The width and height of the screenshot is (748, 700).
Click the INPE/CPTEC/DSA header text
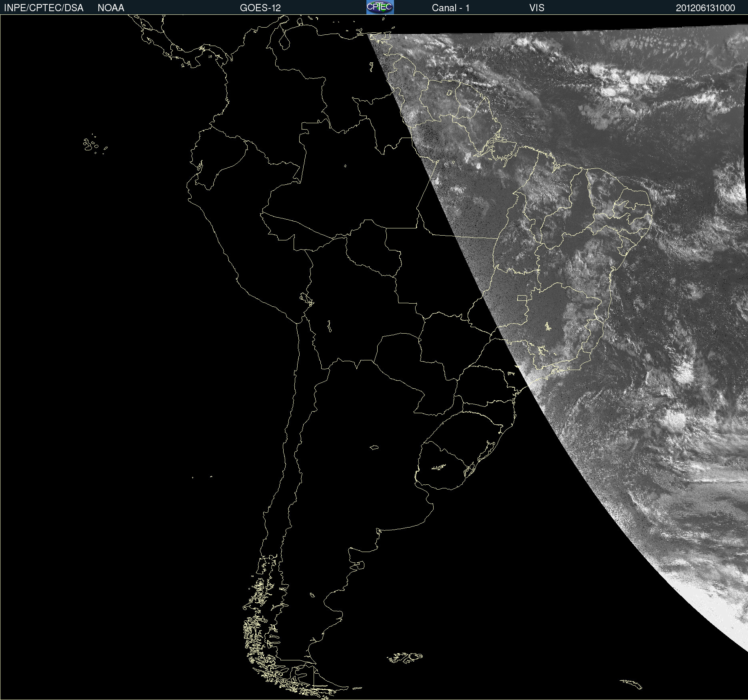(44, 8)
